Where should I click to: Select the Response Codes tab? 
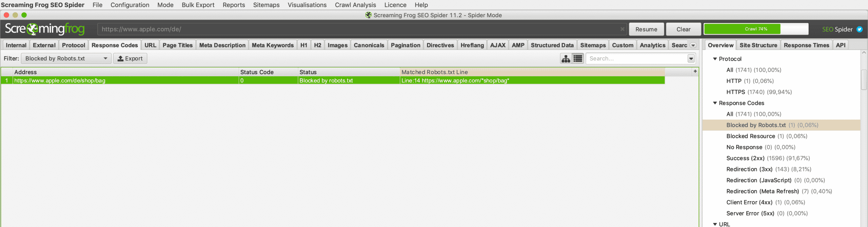(115, 45)
